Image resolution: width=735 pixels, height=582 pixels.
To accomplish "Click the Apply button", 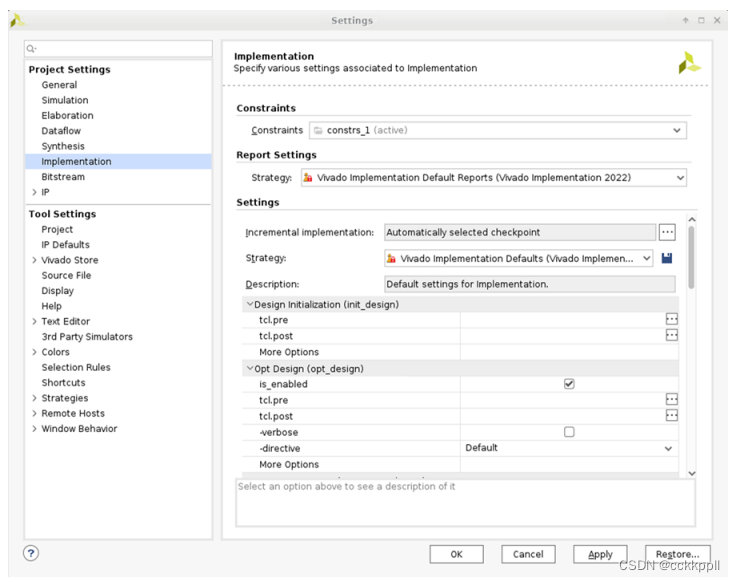I will click(600, 554).
